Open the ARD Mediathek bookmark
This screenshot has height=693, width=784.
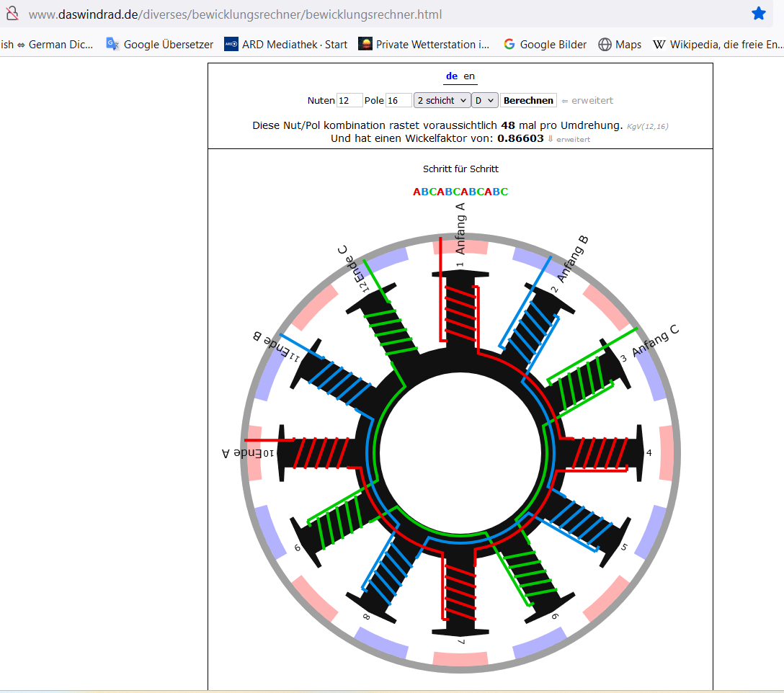tap(286, 45)
